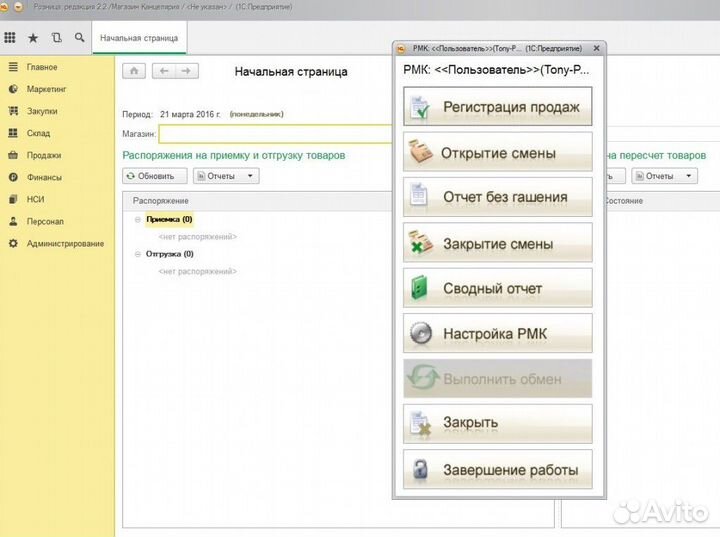Click the Закупки cart icon
720x537 pixels.
pyautogui.click(x=13, y=111)
